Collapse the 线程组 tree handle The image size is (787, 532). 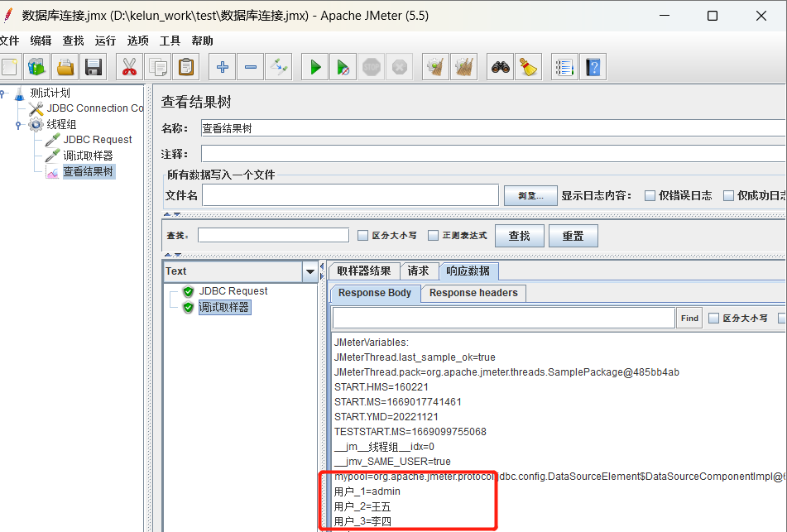[18, 124]
